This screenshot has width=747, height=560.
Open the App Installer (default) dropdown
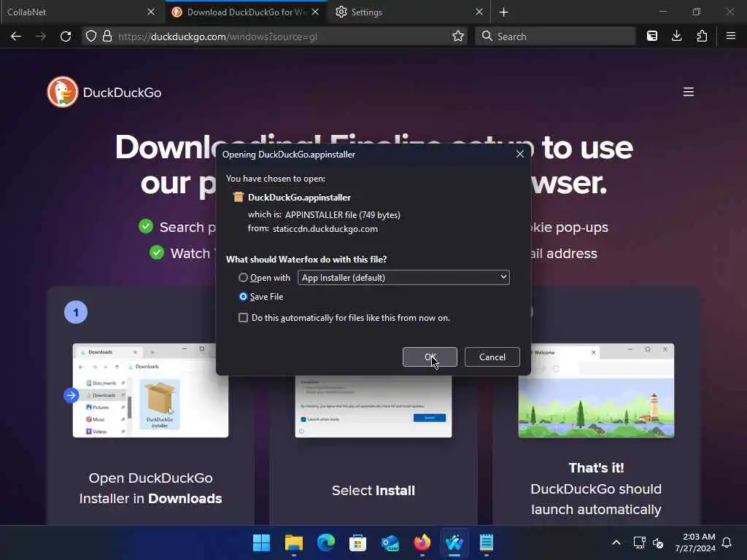[x=403, y=278]
